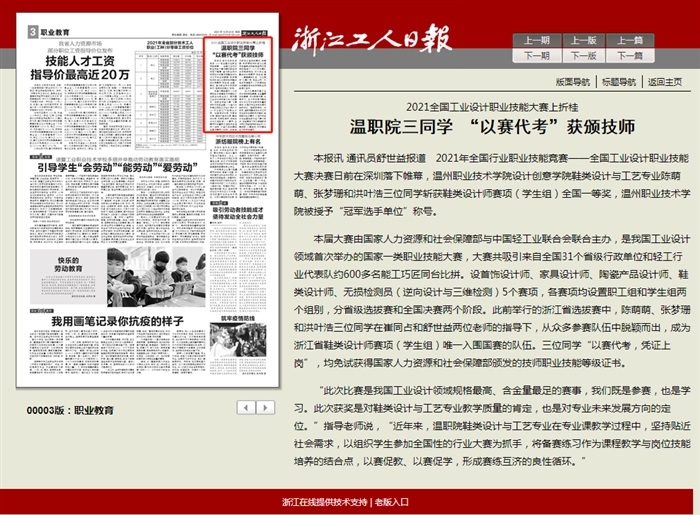The height and width of the screenshot is (515, 700).
Task: Open the 版面导航 page navigation
Action: [x=574, y=81]
